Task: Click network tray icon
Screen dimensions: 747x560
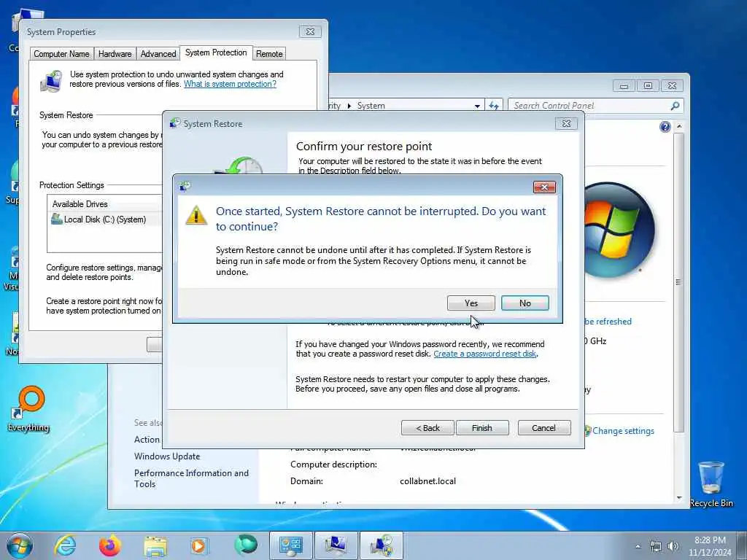Action: coord(656,547)
